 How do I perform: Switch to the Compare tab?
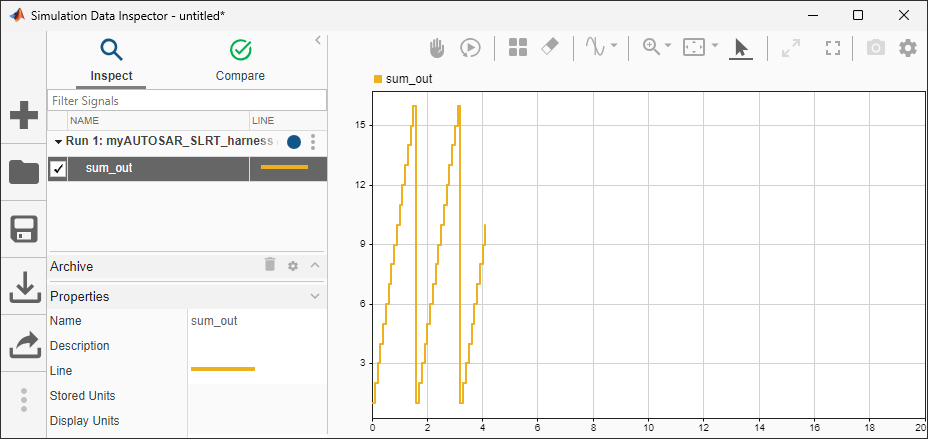(240, 60)
